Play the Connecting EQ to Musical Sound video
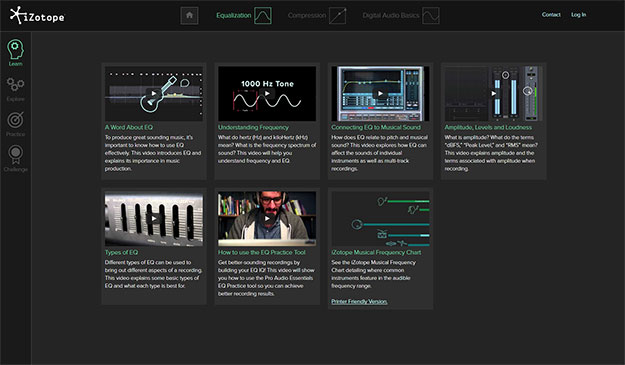Image resolution: width=625 pixels, height=365 pixels. coord(380,94)
